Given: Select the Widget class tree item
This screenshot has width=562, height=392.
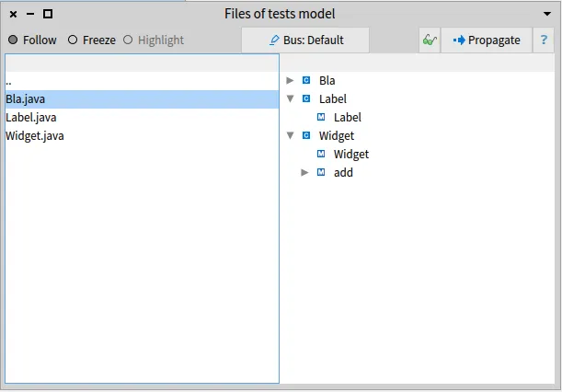Looking at the screenshot, I should [x=337, y=136].
